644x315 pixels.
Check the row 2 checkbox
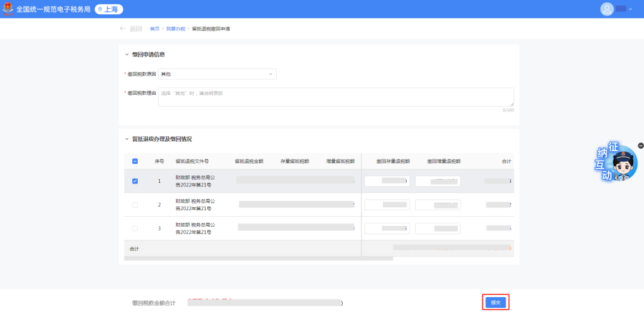pyautogui.click(x=135, y=204)
